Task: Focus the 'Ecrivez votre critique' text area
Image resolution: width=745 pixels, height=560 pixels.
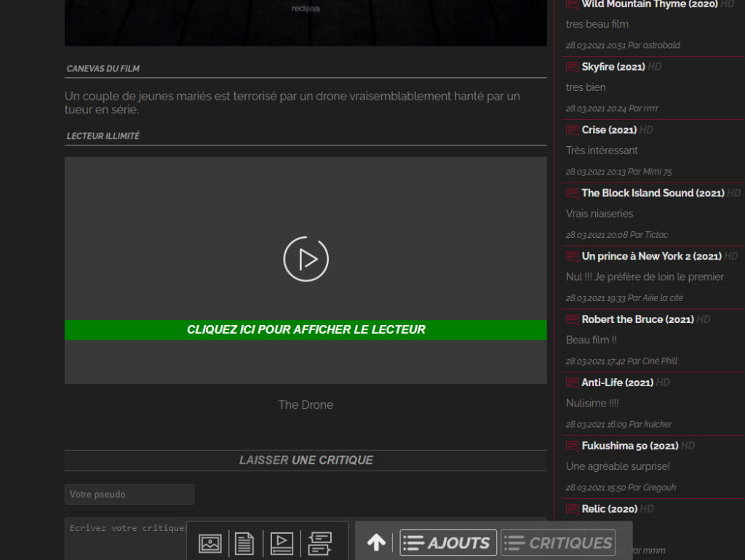Action: coord(306,539)
